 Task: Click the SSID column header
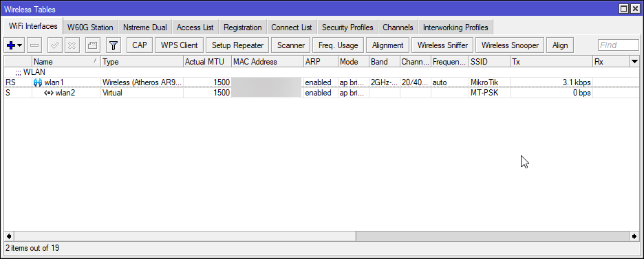[x=489, y=62]
